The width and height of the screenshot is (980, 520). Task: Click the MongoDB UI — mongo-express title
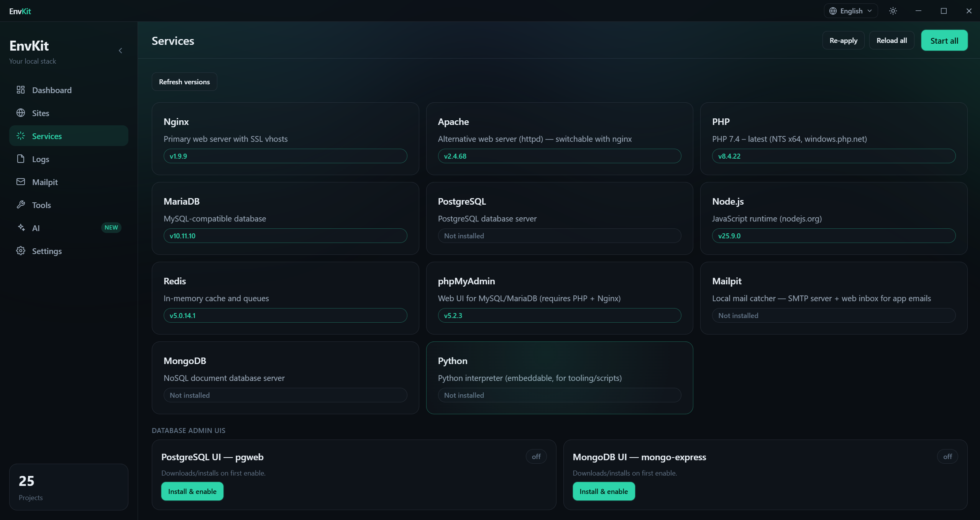pos(639,457)
